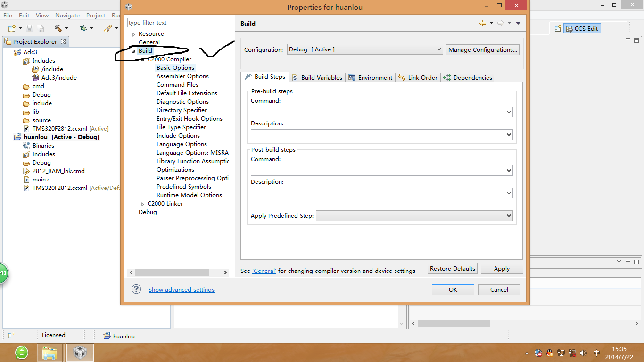This screenshot has height=362, width=644.
Task: Open the Debug bug dropdown arrow
Action: tap(91, 29)
